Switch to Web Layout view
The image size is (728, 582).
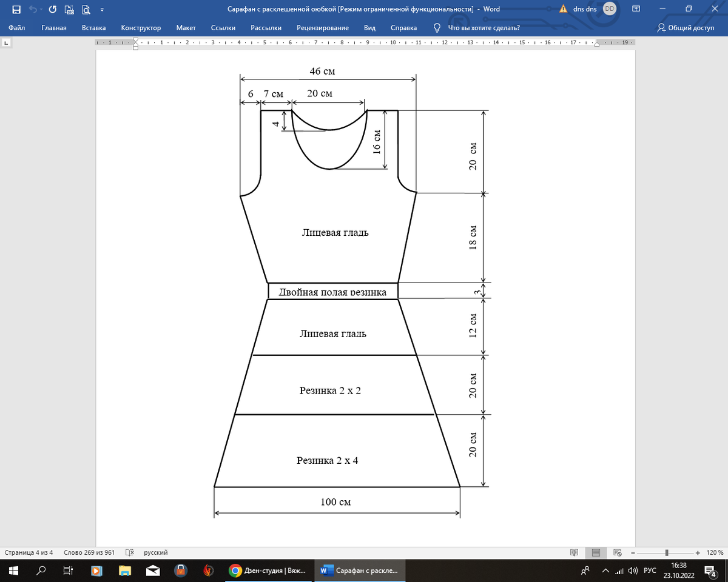coord(618,553)
